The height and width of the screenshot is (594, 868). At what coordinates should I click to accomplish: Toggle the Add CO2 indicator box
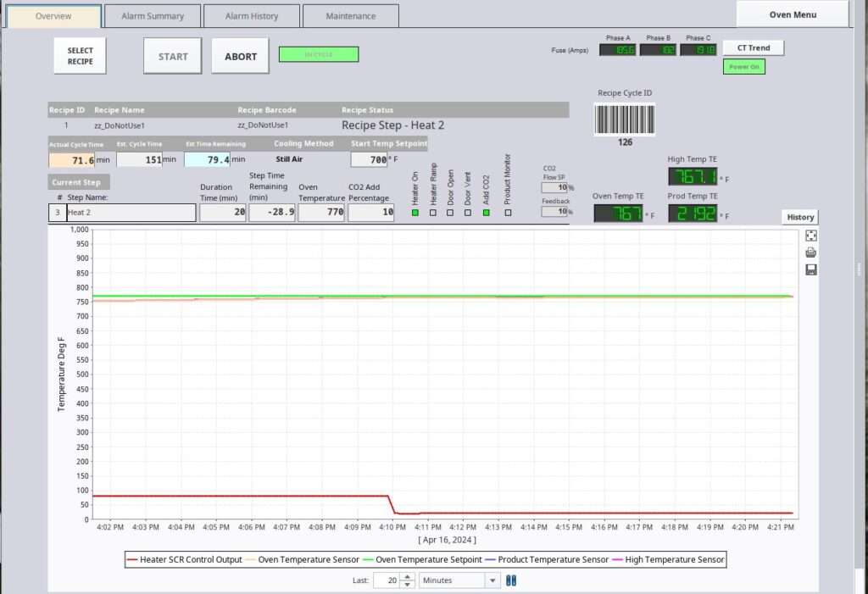[x=487, y=213]
